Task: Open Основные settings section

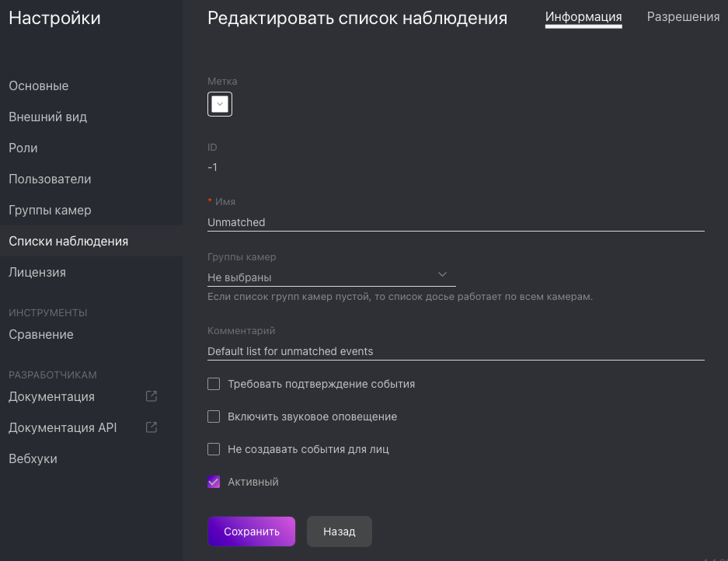Action: pos(39,86)
